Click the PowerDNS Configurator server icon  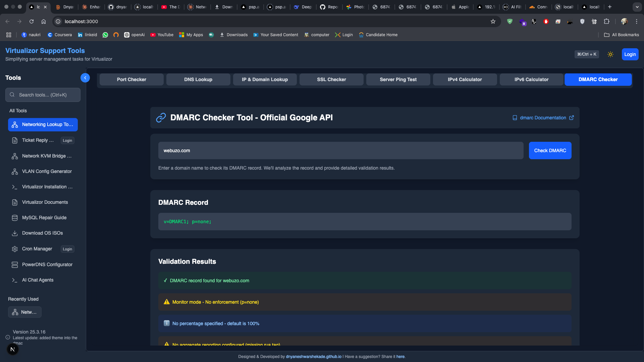pos(15,265)
